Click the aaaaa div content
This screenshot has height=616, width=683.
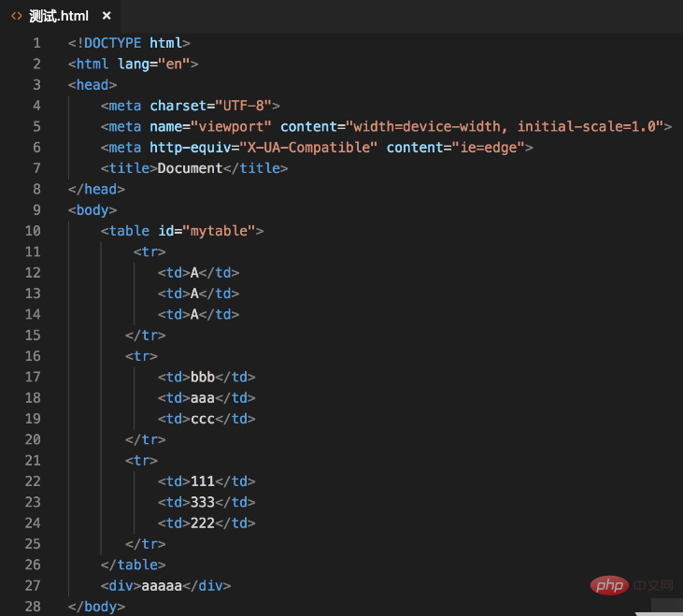coord(160,586)
